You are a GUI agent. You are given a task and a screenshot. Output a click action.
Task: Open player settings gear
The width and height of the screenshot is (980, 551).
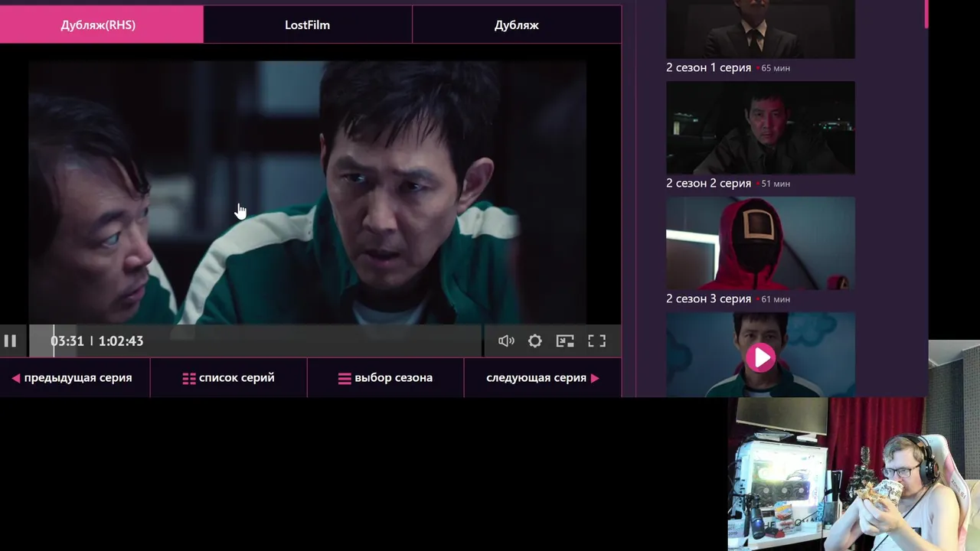[535, 341]
